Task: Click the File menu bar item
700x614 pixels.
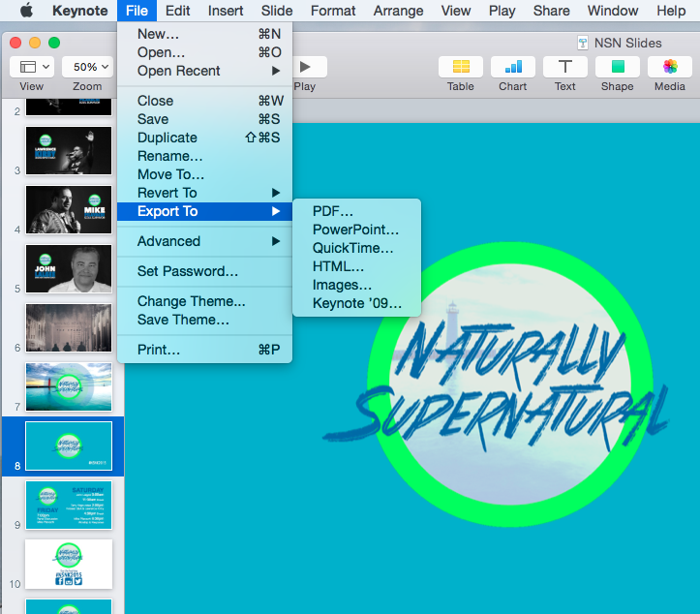Action: (137, 11)
